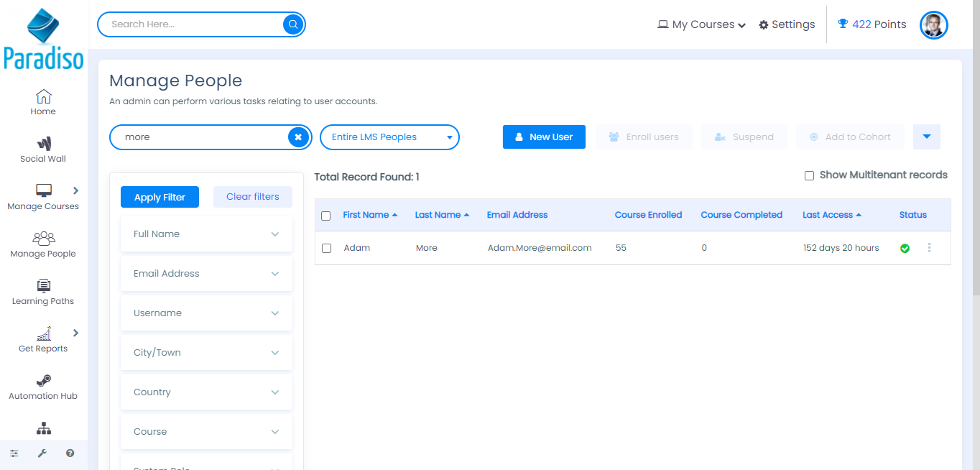Screen dimensions: 980x470
Task: Open Settings from the top bar
Action: [787, 24]
